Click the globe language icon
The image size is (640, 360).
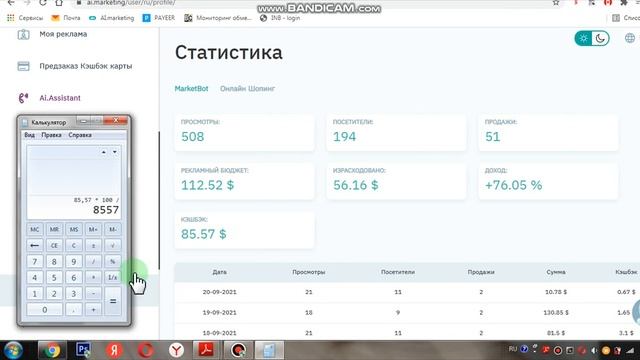pyautogui.click(x=629, y=38)
